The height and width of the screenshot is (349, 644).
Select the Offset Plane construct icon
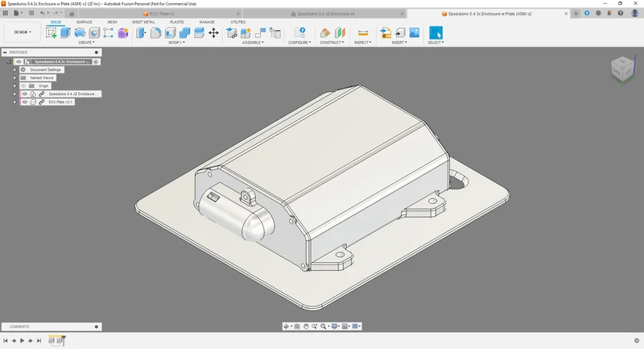[x=325, y=33]
